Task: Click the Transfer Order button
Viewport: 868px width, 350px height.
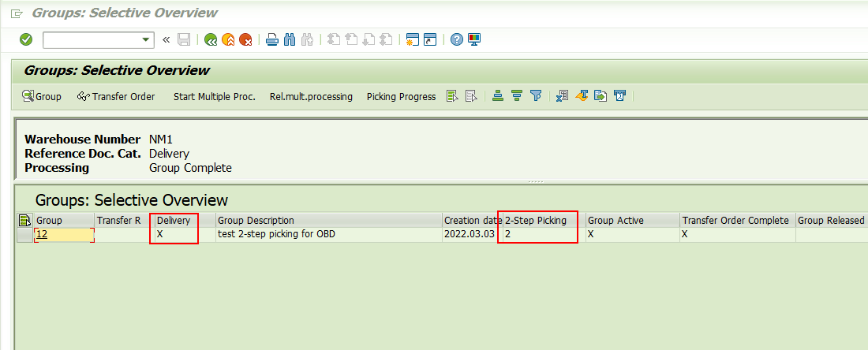Action: tap(116, 96)
